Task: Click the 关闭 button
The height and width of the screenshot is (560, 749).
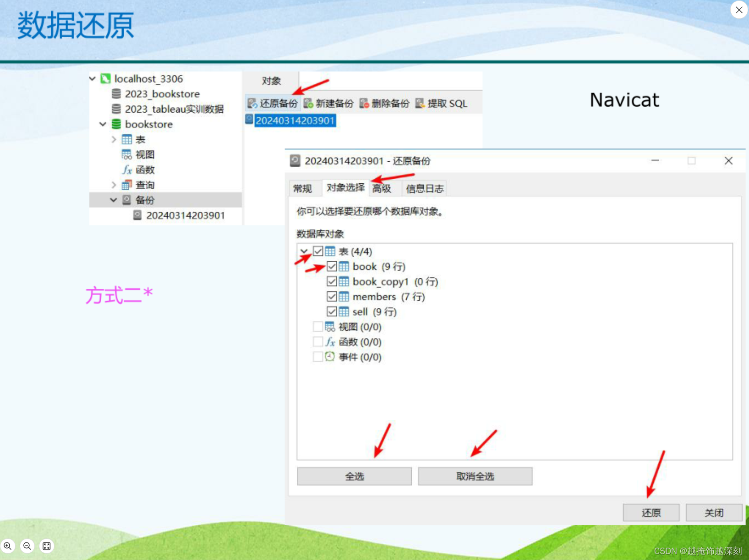Action: [x=714, y=512]
